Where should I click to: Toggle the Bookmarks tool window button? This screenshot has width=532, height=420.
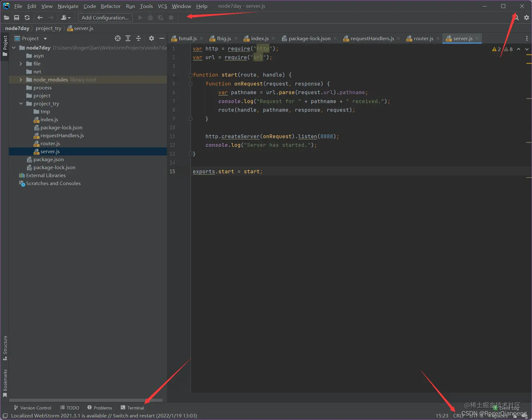click(5, 383)
